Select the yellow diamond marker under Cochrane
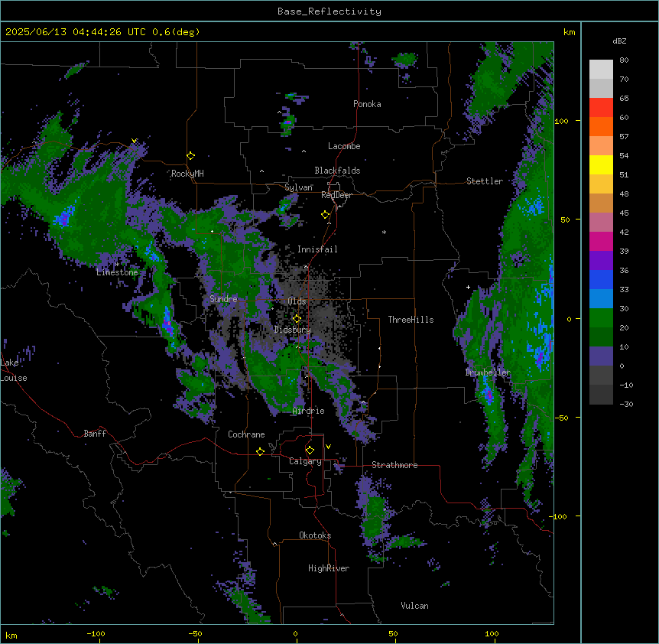This screenshot has height=644, width=659. (x=261, y=451)
